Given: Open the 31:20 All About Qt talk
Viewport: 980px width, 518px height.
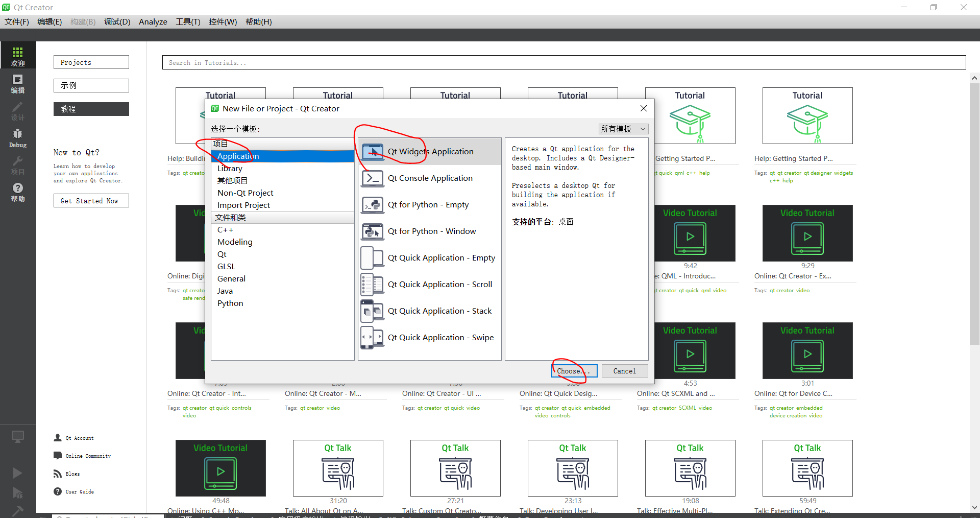Looking at the screenshot, I should point(338,468).
